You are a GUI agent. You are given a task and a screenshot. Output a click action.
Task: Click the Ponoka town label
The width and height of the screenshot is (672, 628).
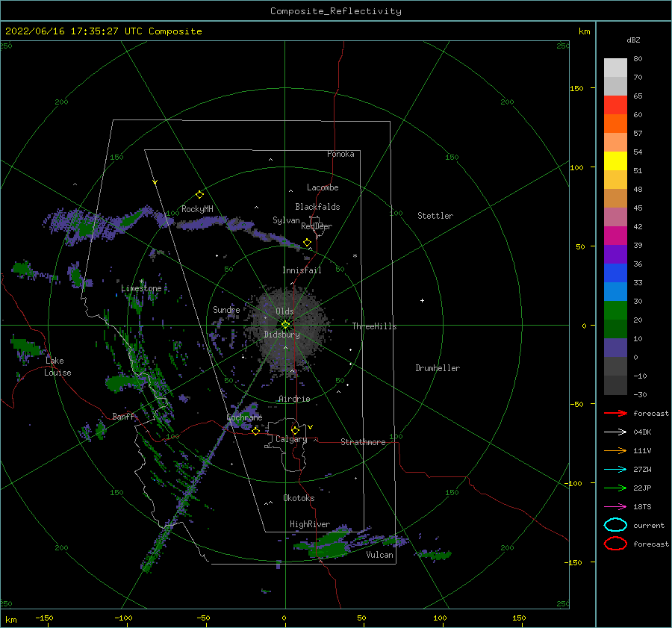pos(340,154)
